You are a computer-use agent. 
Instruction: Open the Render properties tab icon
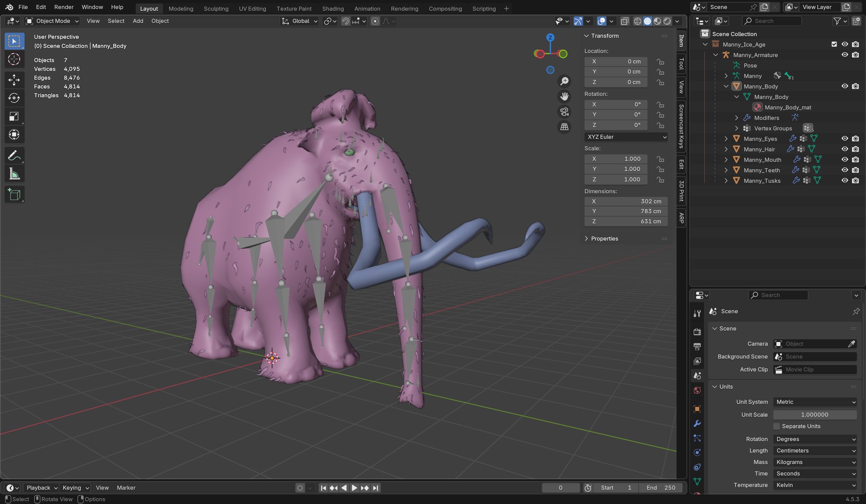point(697,332)
